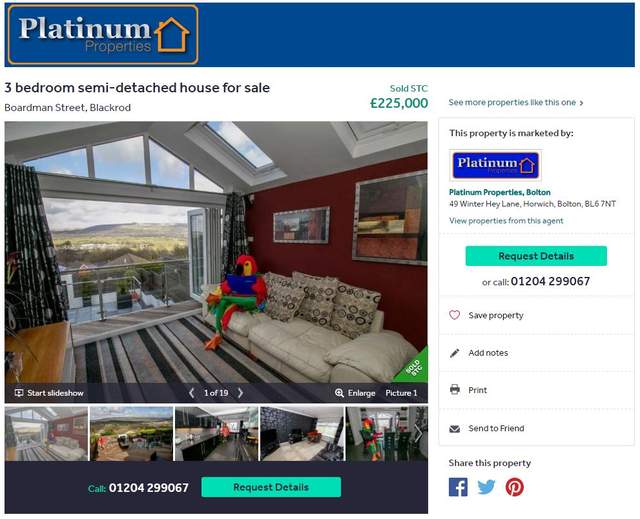Start the photo slideshow
The image size is (640, 519).
[x=49, y=393]
